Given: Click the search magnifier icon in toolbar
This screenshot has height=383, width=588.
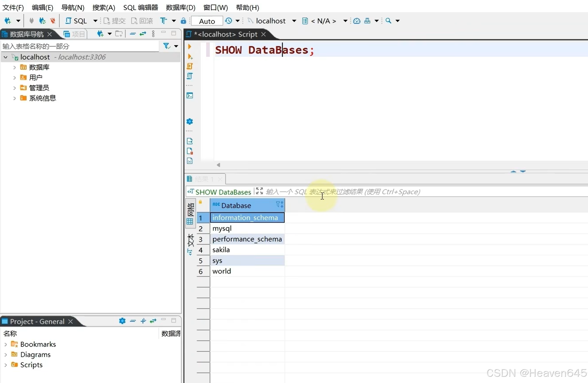Looking at the screenshot, I should click(388, 21).
